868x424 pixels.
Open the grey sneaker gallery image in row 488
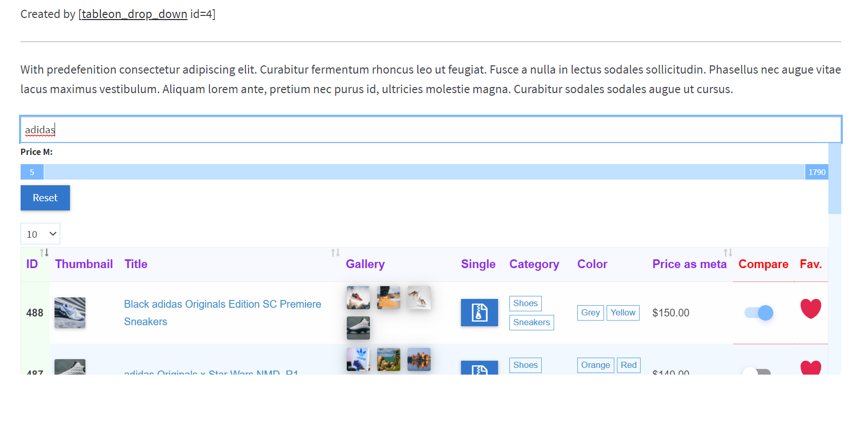click(358, 328)
